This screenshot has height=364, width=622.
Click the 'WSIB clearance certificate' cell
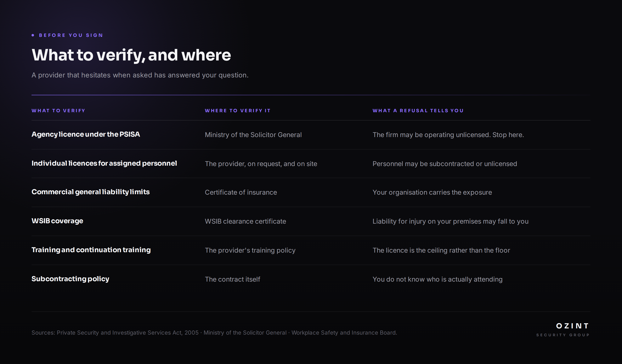245,221
